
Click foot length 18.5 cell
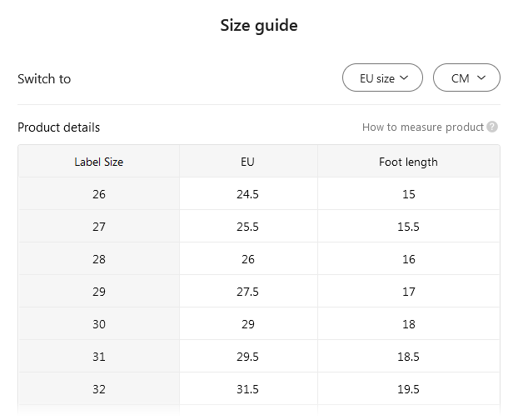tap(408, 357)
